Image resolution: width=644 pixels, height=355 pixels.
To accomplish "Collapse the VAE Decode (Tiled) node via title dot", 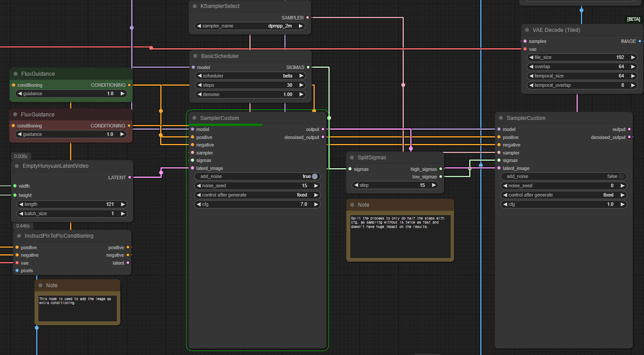I will point(527,30).
